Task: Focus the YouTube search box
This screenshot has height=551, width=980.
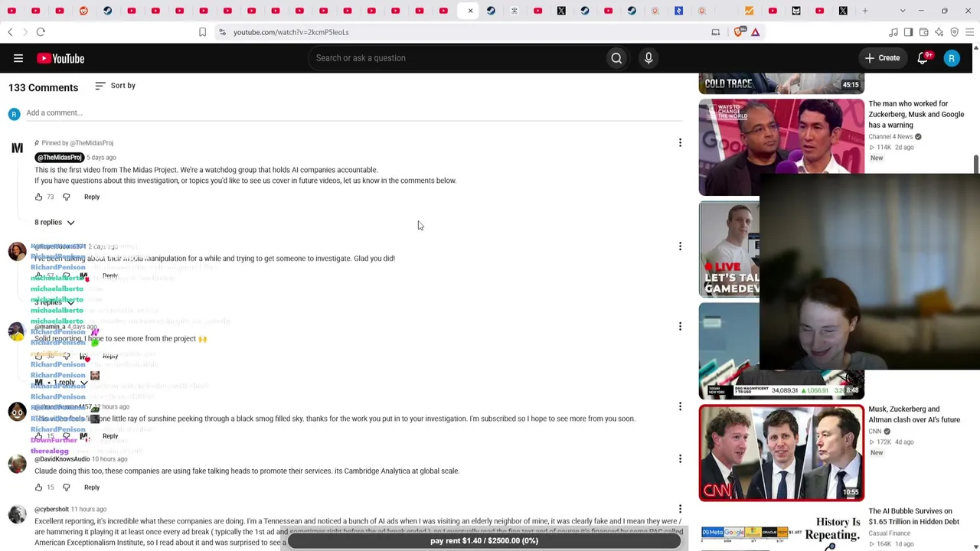Action: coord(456,58)
